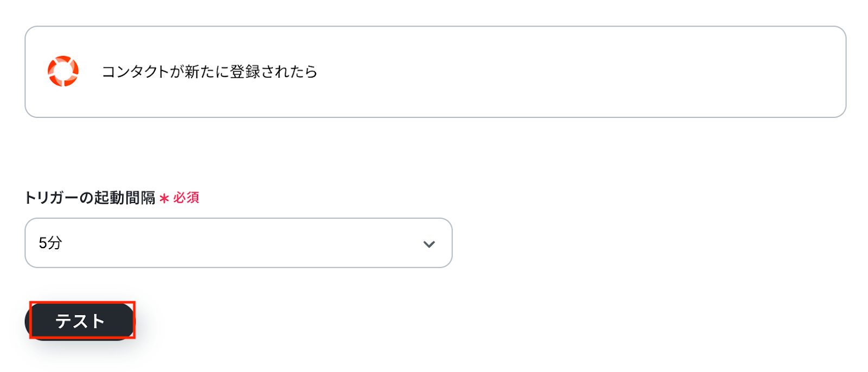Image resolution: width=868 pixels, height=372 pixels.
Task: Click the middle of interval select box
Action: [x=238, y=243]
